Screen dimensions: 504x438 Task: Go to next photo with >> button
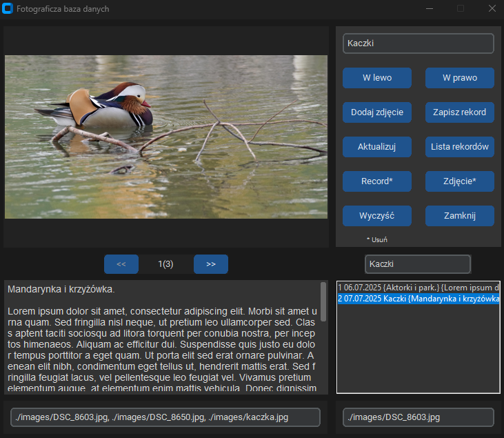[x=211, y=264]
